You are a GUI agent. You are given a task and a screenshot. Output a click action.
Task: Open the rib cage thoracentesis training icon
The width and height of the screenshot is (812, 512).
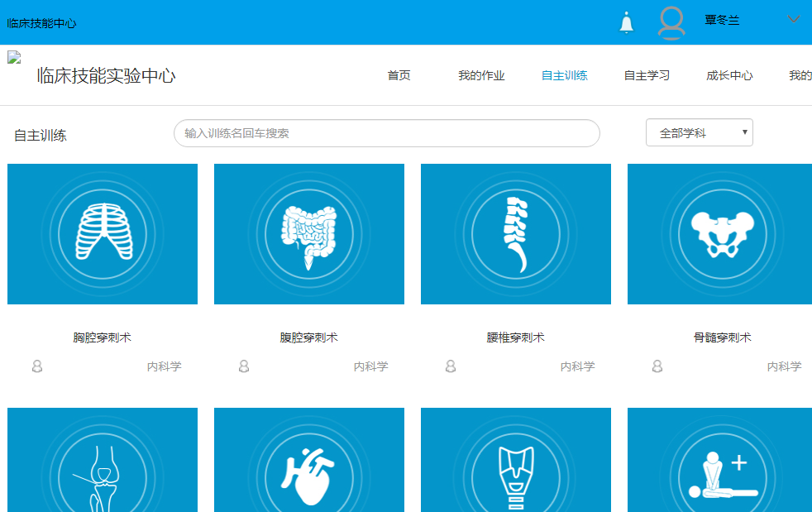(x=103, y=234)
